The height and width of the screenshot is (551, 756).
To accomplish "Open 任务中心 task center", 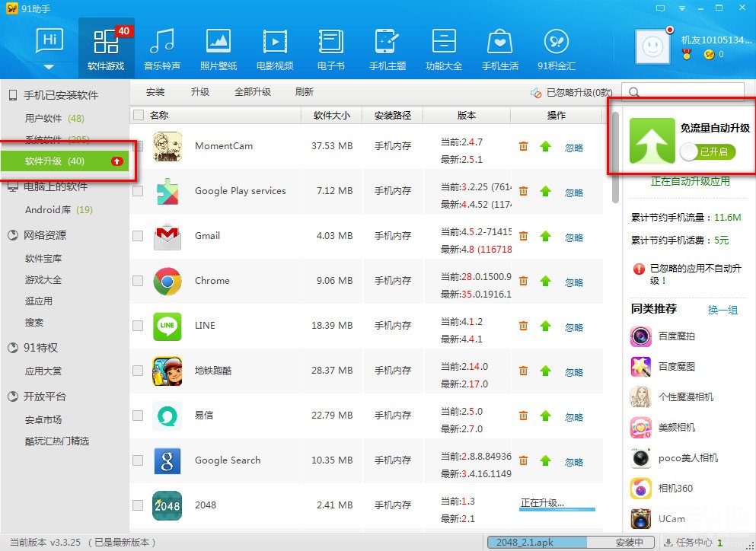I will click(x=694, y=543).
